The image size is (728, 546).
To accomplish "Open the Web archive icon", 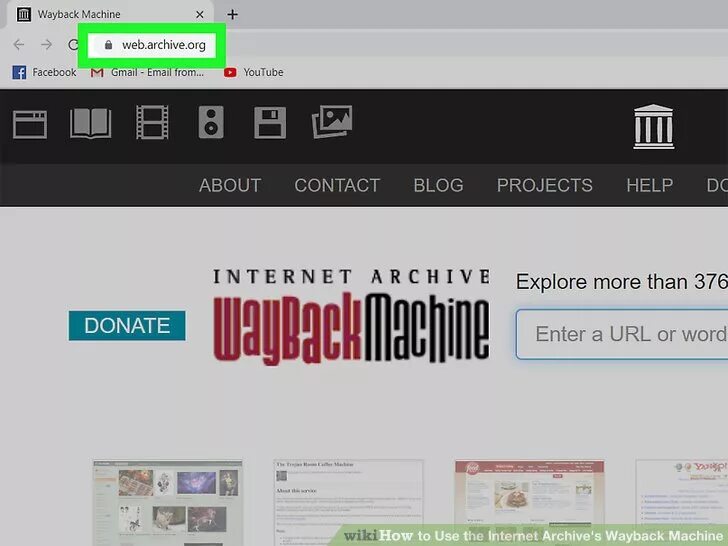I will click(x=30, y=124).
